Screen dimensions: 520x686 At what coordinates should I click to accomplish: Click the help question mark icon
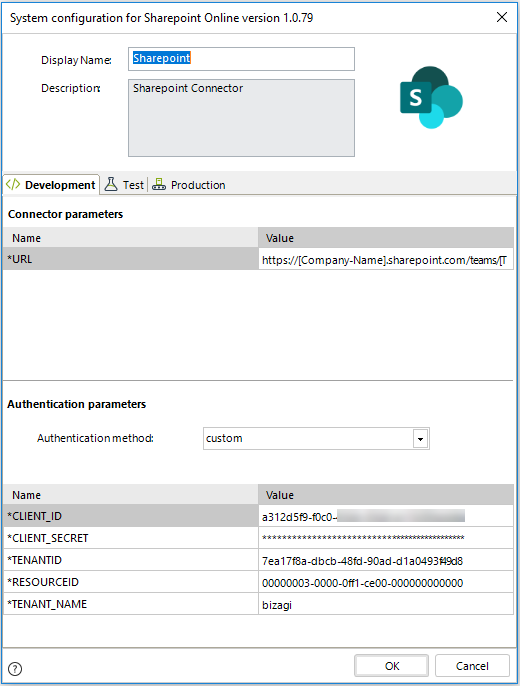tap(15, 668)
